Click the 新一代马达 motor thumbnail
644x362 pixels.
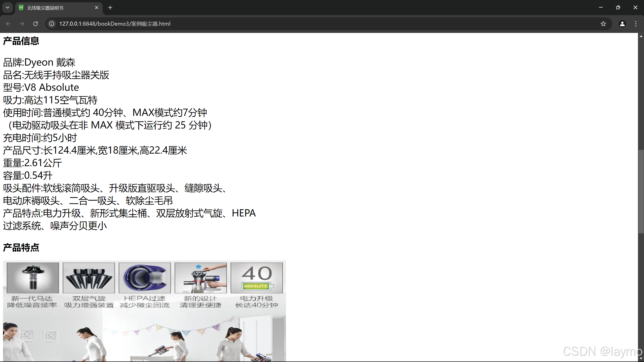click(x=33, y=278)
